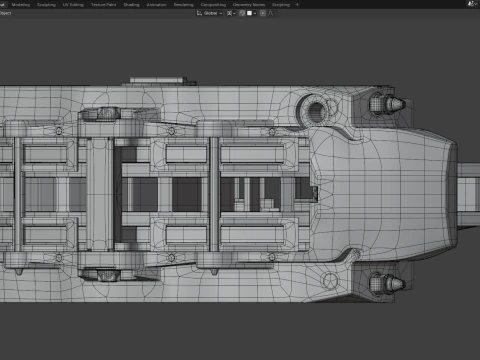Viewport: 480px width, 360px height.
Task: Toggle the snap magnet icon
Action: point(242,13)
